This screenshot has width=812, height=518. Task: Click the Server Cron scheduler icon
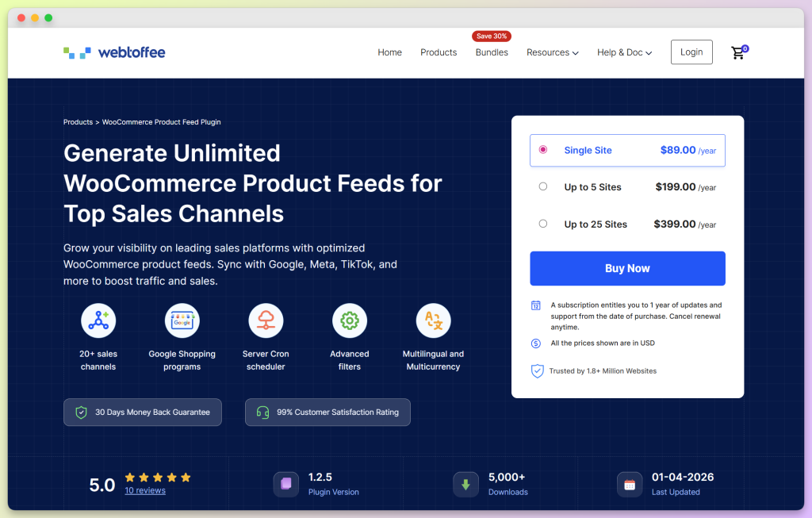(266, 320)
